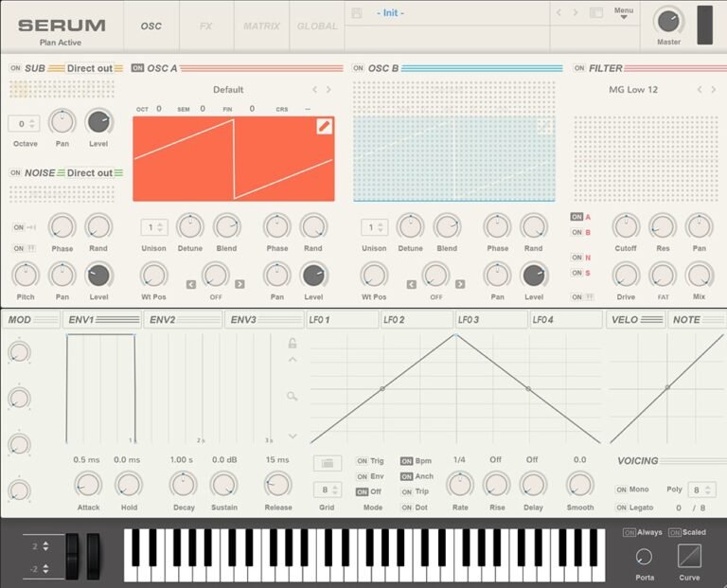The width and height of the screenshot is (727, 588).
Task: Click the VELO section header
Action: pos(636,319)
